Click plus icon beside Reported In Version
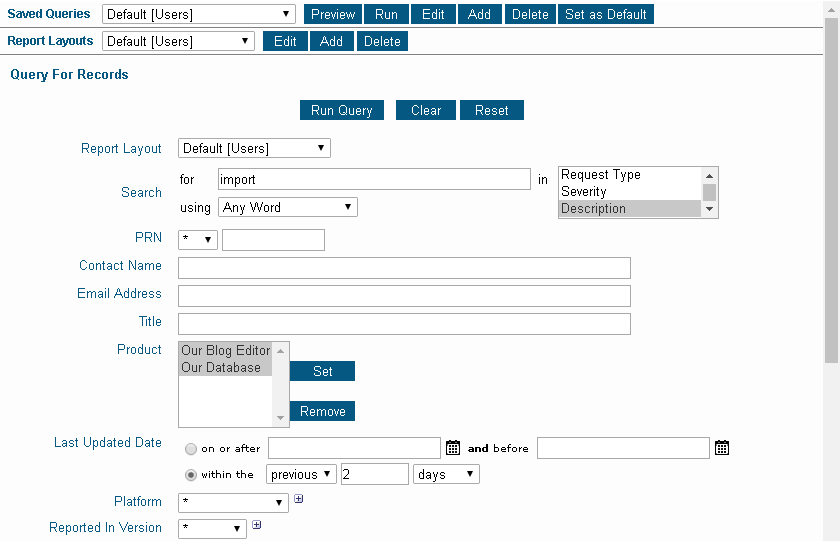Image resolution: width=840 pixels, height=541 pixels. coord(257,525)
